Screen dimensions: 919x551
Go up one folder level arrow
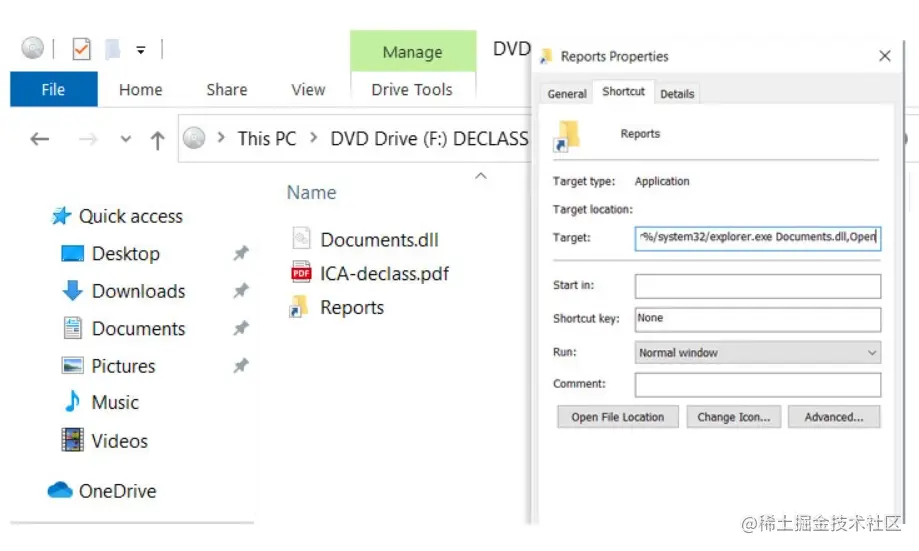(x=157, y=140)
